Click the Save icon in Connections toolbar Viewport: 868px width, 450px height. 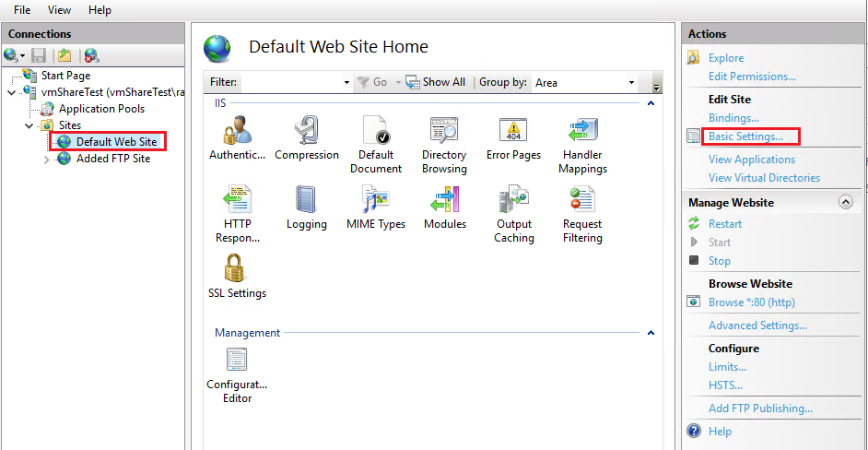pyautogui.click(x=38, y=55)
